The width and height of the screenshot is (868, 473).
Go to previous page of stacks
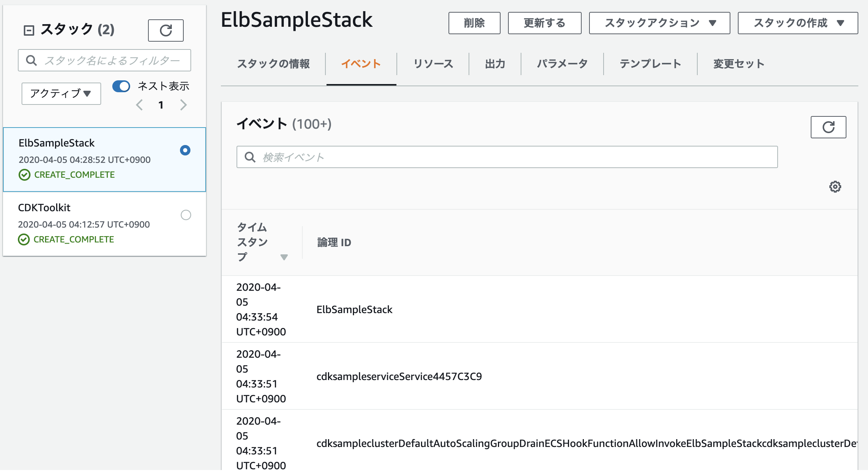139,105
